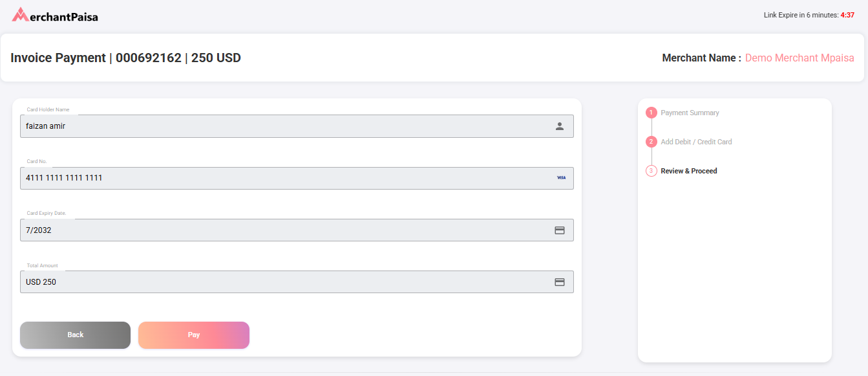The image size is (868, 376).
Task: Click the card icon in Expiry Date field
Action: tap(560, 230)
